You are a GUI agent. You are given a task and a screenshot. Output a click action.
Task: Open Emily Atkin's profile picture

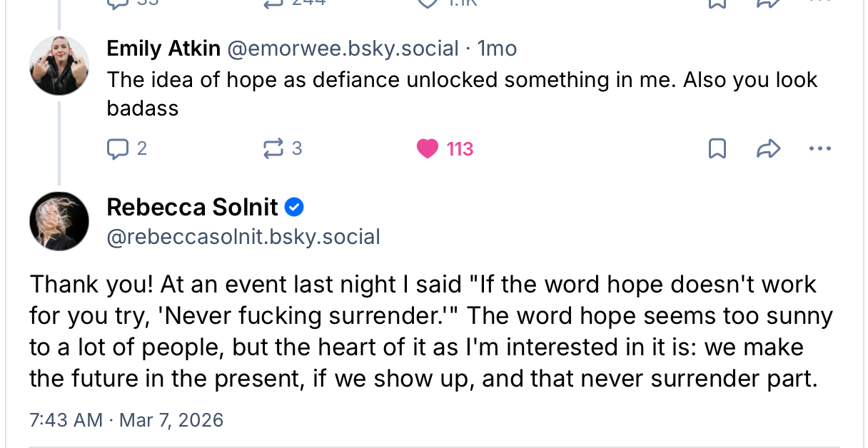pos(59,66)
